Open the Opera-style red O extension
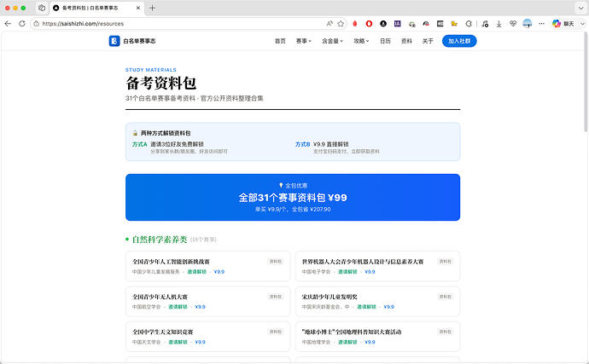 (369, 24)
